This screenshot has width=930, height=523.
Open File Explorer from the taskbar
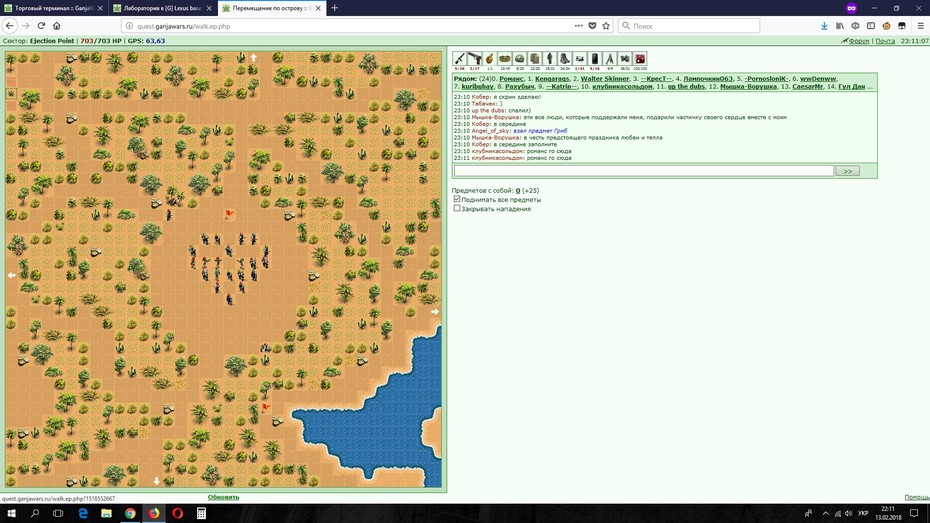pos(106,514)
